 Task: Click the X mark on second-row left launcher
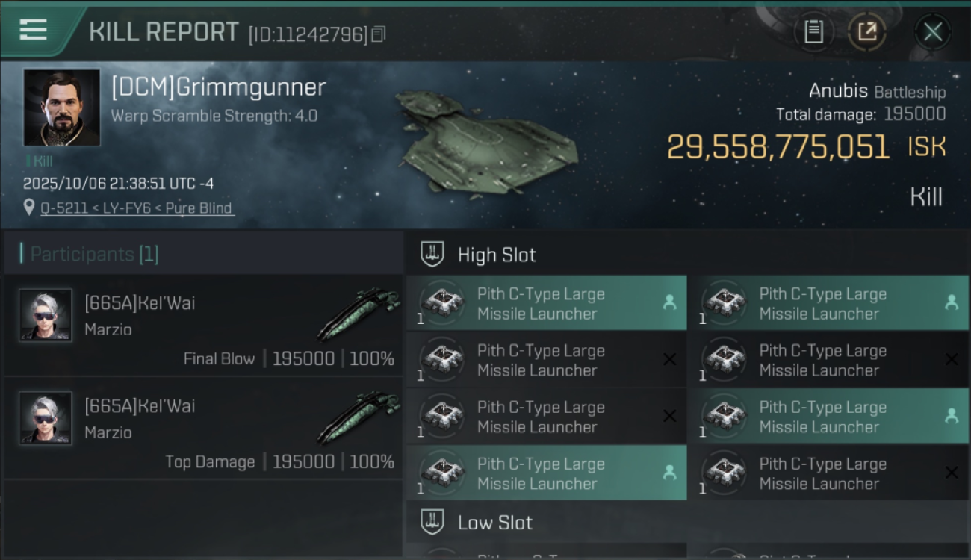click(669, 360)
